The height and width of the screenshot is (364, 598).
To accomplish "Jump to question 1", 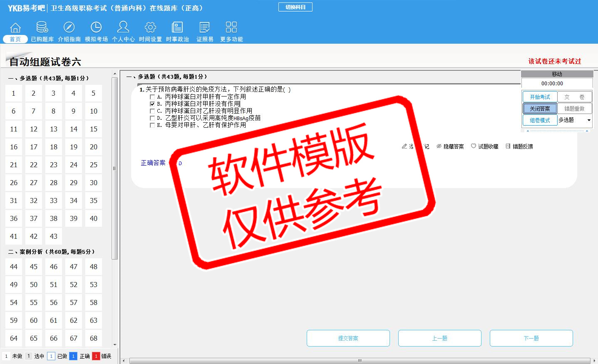I will [14, 93].
